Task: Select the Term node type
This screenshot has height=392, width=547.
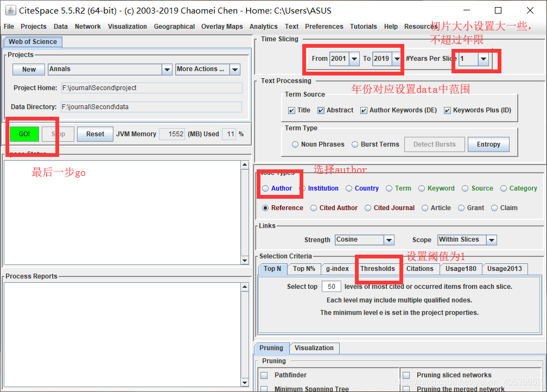Action: click(389, 188)
